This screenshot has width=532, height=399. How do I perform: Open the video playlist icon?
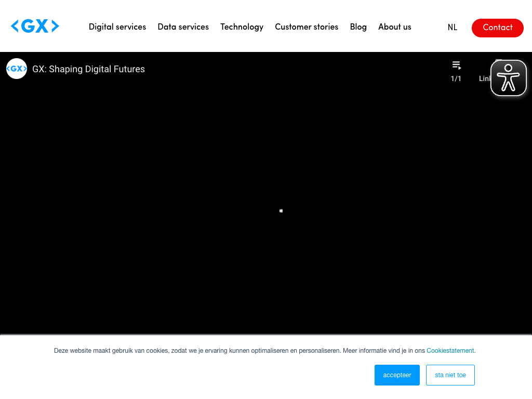456,65
